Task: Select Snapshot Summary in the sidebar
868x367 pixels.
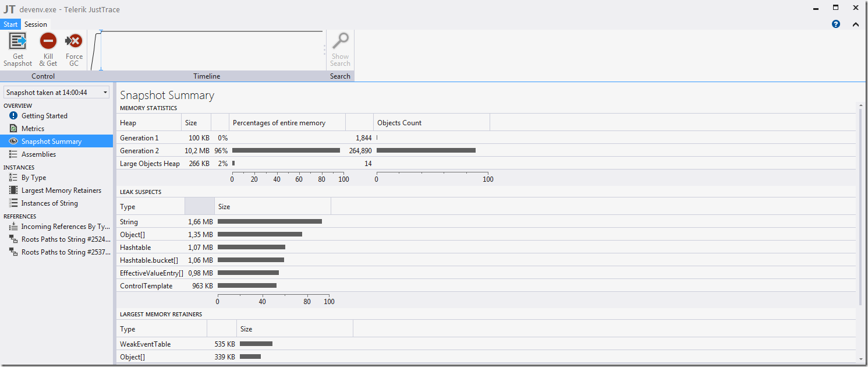Action: tap(56, 142)
